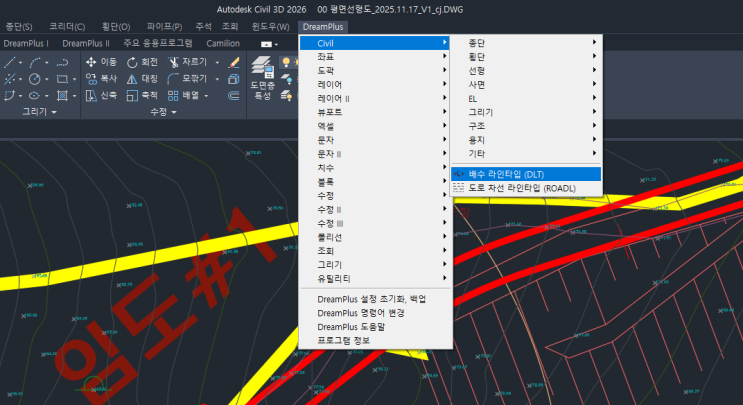743x405 pixels.
Task: Open the 도곽 submenu
Action: click(x=375, y=70)
